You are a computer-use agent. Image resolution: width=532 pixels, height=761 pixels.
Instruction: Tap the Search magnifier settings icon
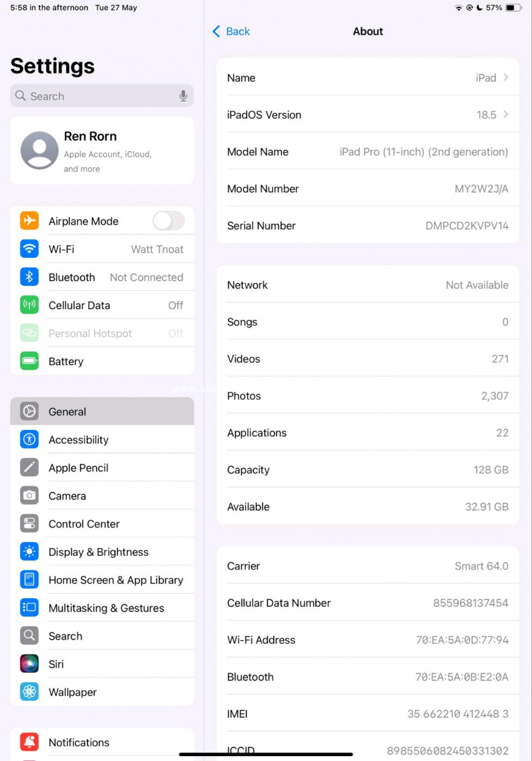pyautogui.click(x=29, y=635)
